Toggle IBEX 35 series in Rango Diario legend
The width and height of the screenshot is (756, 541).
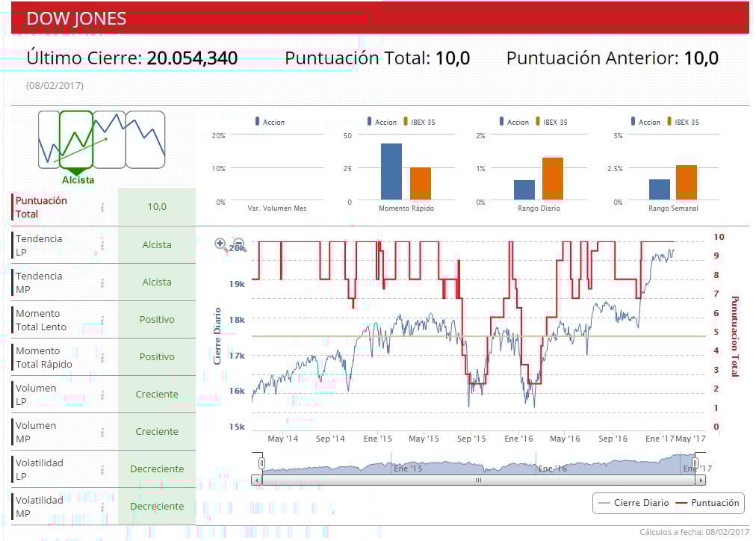point(551,122)
